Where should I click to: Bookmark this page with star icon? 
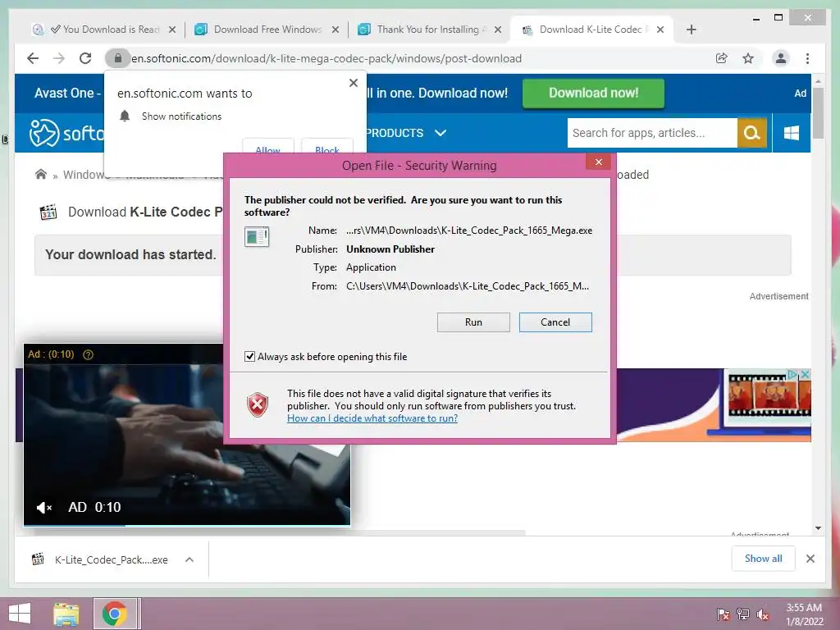(x=748, y=58)
